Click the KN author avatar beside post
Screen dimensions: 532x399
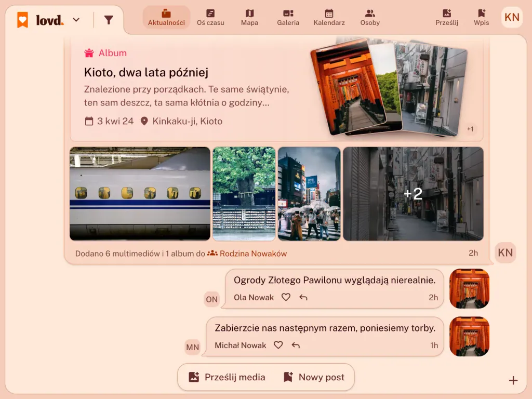[x=505, y=252]
